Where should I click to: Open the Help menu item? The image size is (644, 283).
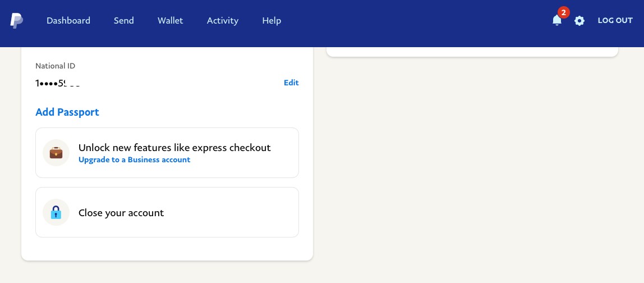click(x=272, y=21)
